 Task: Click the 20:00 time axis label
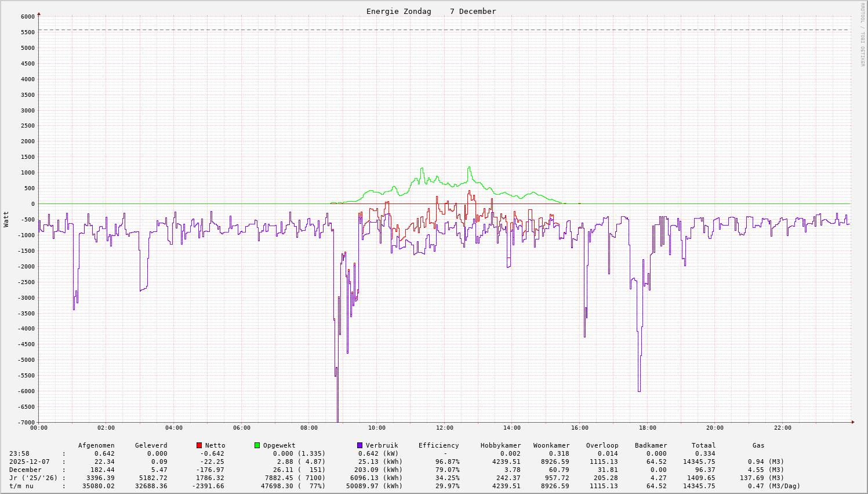click(715, 428)
